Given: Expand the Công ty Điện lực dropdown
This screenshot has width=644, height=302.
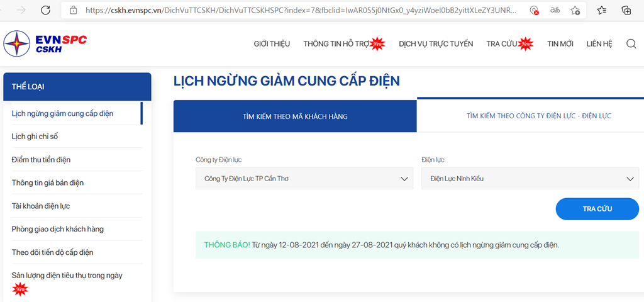Looking at the screenshot, I should [304, 179].
